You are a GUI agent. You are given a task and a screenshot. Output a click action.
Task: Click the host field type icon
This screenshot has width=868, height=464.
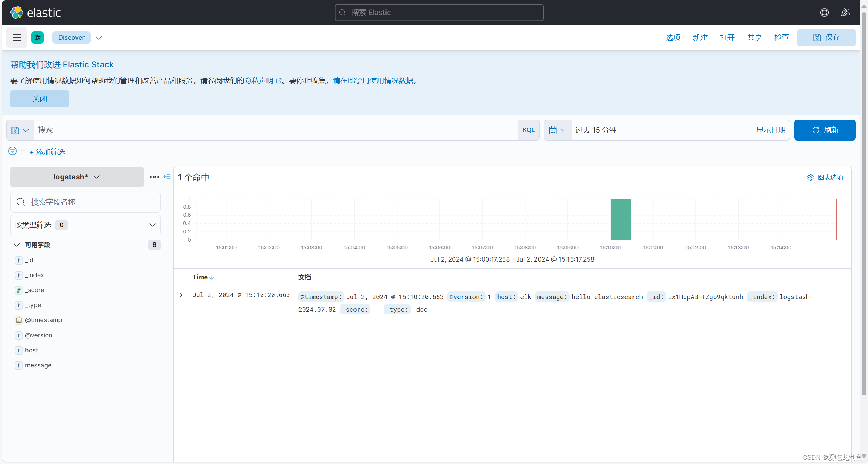click(x=19, y=350)
